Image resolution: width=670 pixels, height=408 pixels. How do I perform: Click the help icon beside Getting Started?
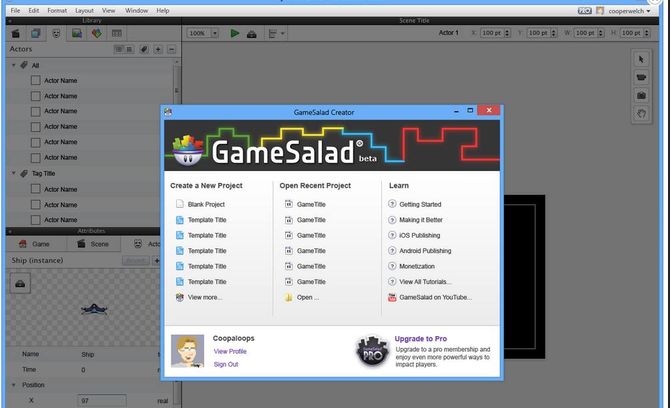(392, 204)
